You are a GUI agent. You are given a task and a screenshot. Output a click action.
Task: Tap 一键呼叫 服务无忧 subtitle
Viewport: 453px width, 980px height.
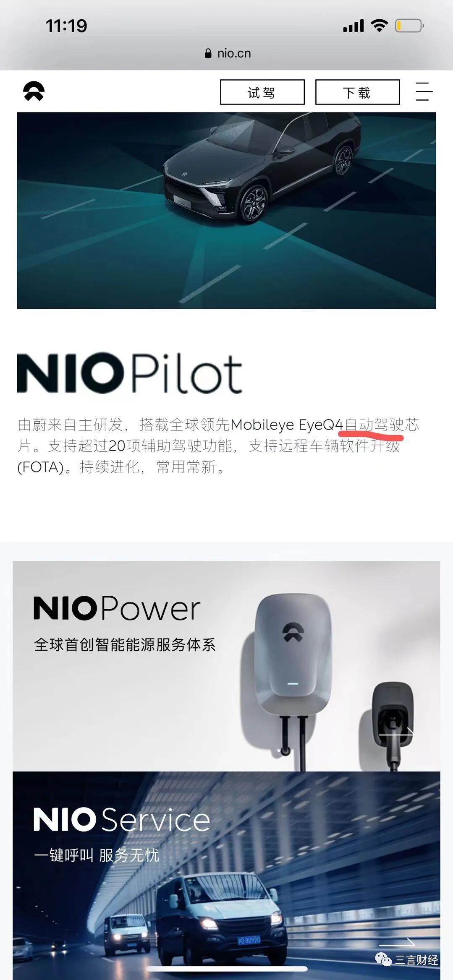click(x=97, y=855)
